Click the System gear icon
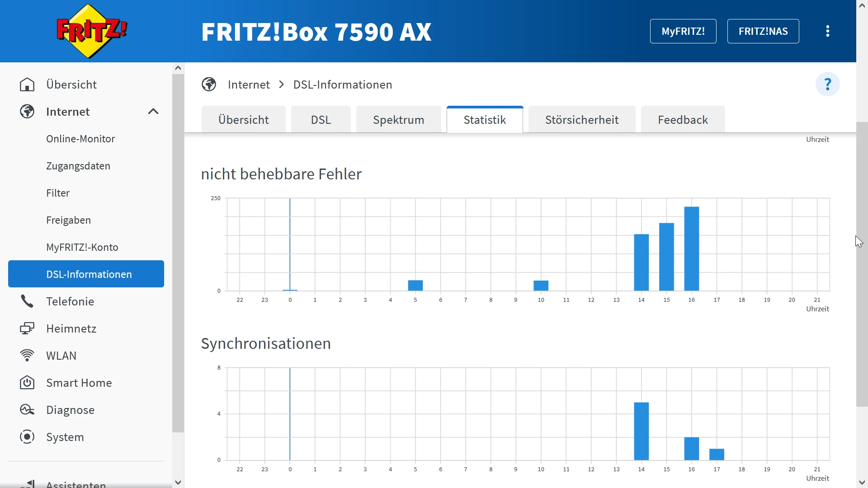This screenshot has height=488, width=868. pyautogui.click(x=27, y=437)
